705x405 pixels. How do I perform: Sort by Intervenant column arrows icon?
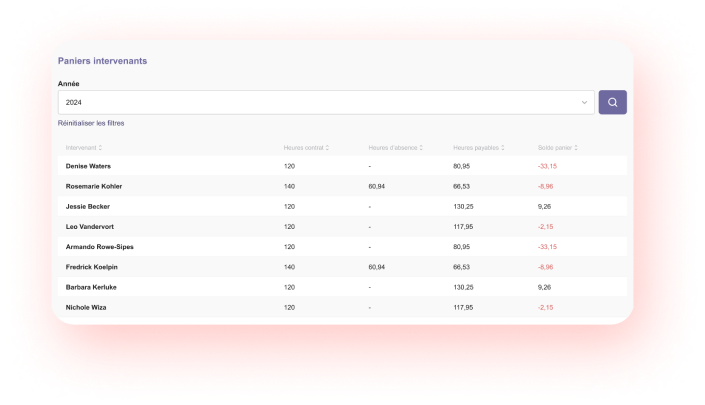point(102,148)
